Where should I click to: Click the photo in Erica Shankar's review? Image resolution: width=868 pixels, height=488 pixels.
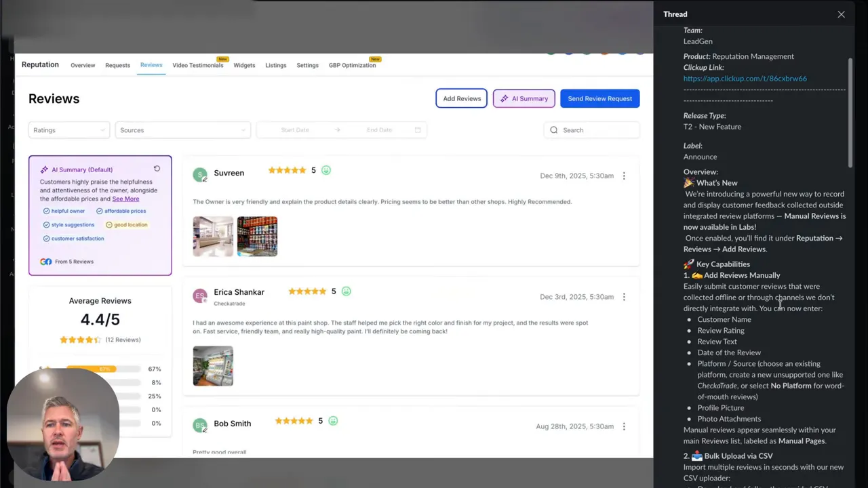(x=213, y=366)
